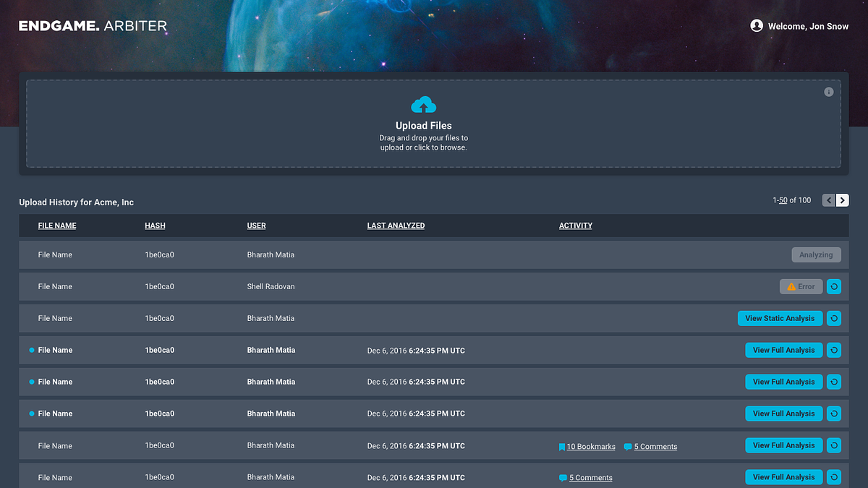Go to previous page of upload history
868x488 pixels.
coord(829,200)
